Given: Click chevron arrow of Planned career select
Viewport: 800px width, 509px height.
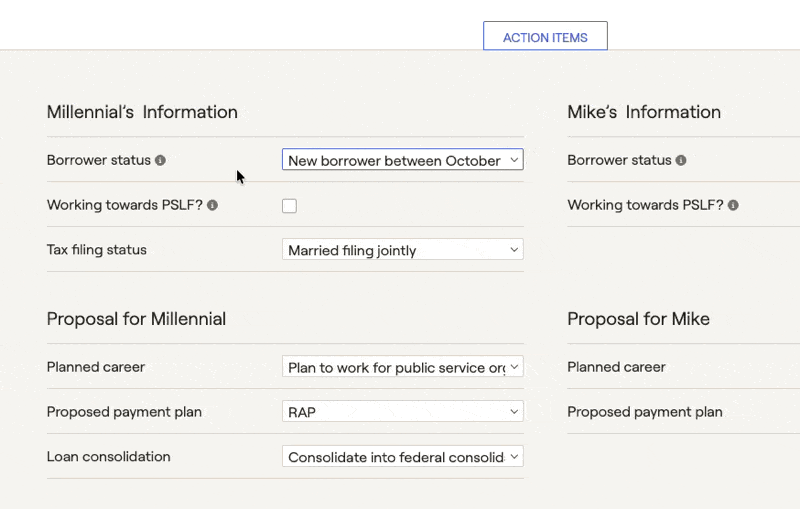Looking at the screenshot, I should tap(514, 367).
